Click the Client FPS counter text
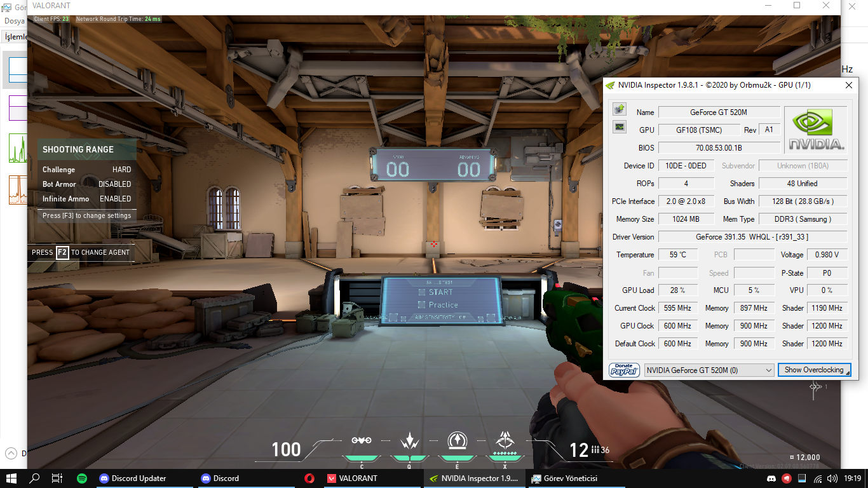Screen dimensions: 868x488 tap(51, 19)
